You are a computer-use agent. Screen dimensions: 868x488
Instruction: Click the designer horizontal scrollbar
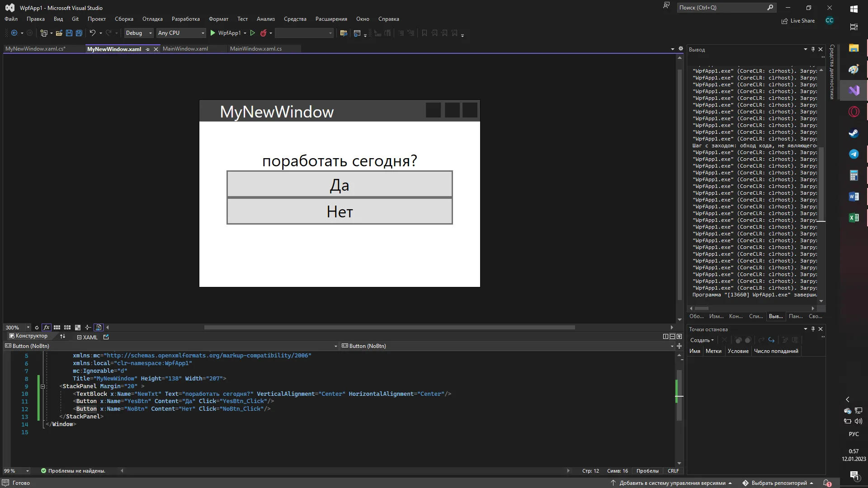[x=389, y=328]
